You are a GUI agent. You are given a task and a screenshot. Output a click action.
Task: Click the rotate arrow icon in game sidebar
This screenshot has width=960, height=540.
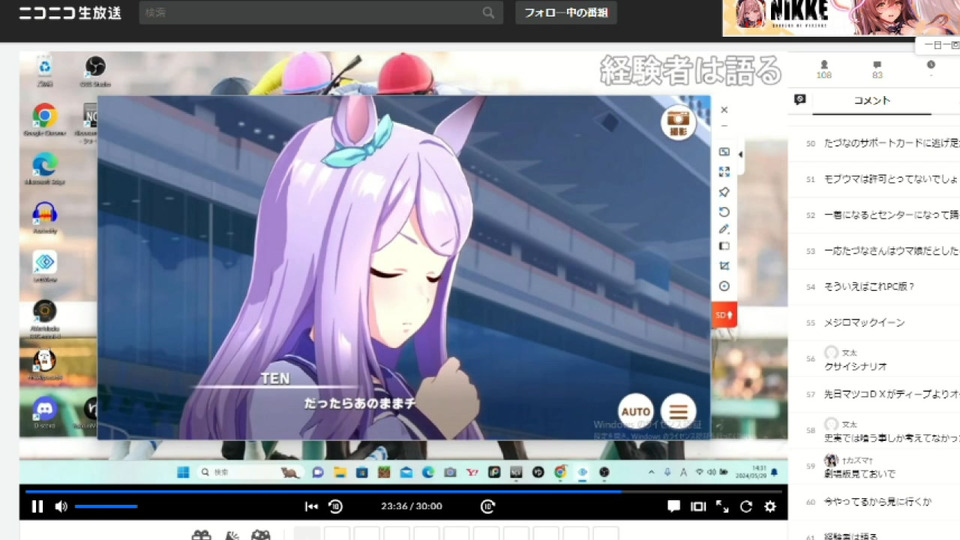(724, 212)
